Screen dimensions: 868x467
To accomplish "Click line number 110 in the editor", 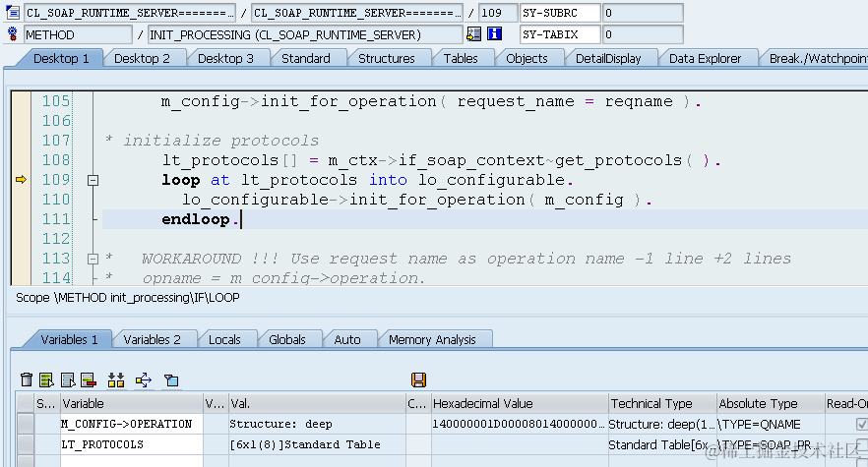I will pyautogui.click(x=56, y=200).
